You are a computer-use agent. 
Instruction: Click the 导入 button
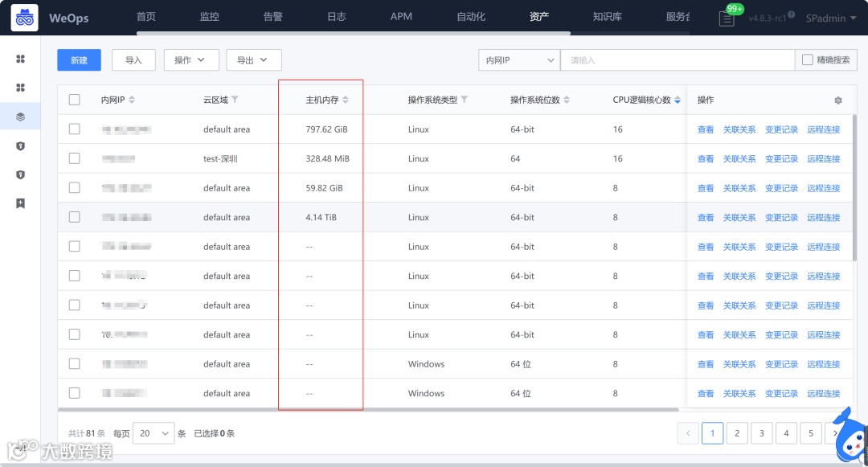coord(133,59)
